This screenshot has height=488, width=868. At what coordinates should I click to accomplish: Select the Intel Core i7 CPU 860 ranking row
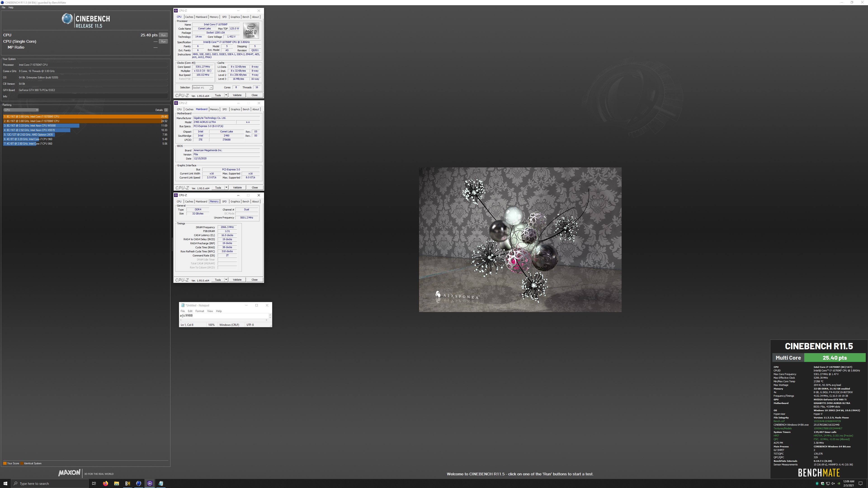tap(86, 143)
